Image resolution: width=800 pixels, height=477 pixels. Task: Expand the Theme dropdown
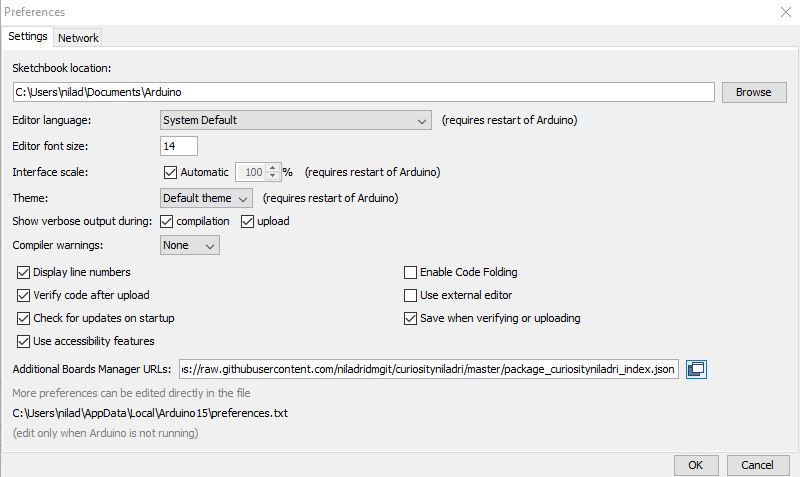point(206,198)
